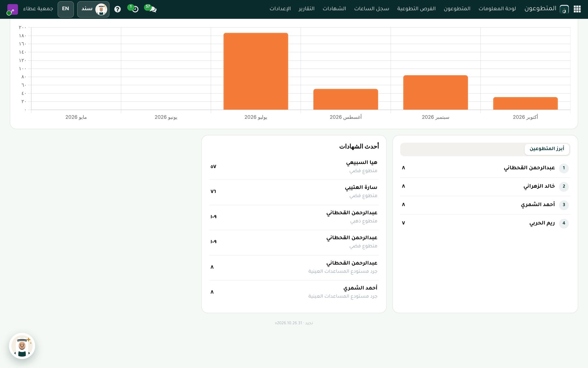Open volunteer أحمد الشمري ranked third
588x368 pixels.
(485, 205)
